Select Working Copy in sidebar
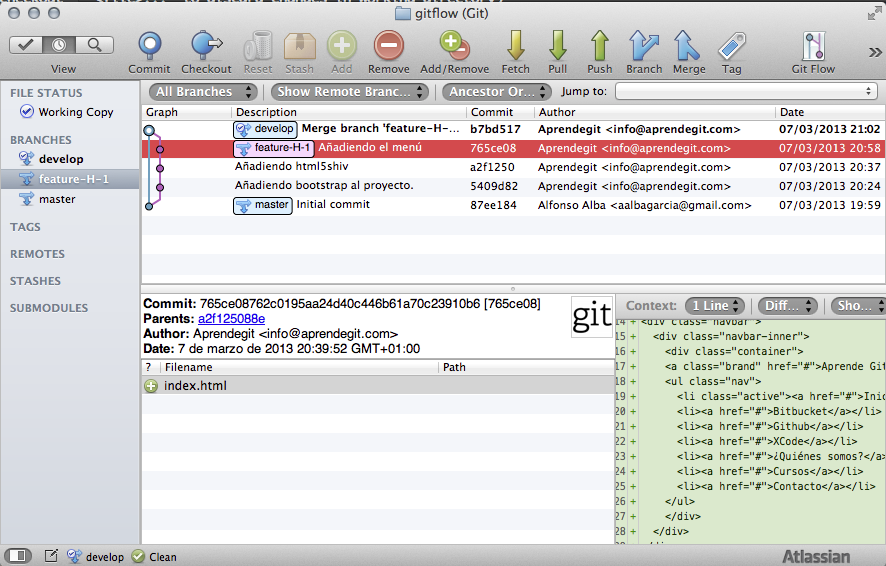Viewport: 886px width, 566px height. (x=75, y=112)
